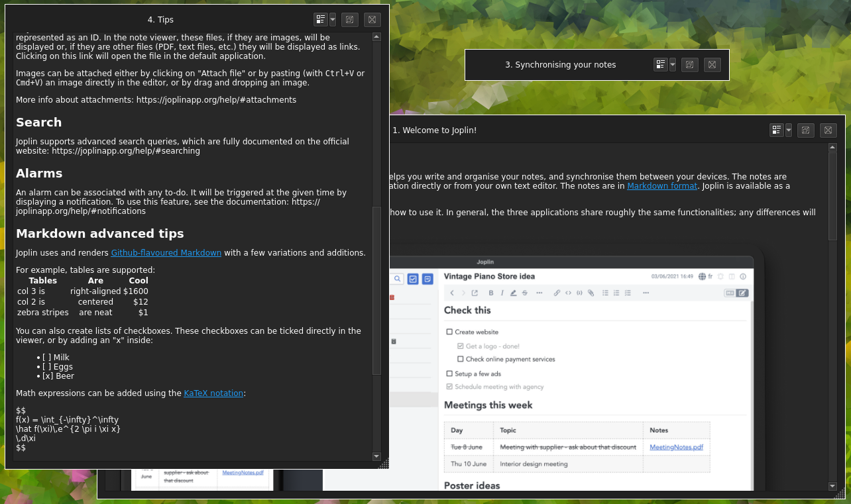Click the 'Search' heading in Tips
Viewport: 851px width, 504px height.
(39, 123)
